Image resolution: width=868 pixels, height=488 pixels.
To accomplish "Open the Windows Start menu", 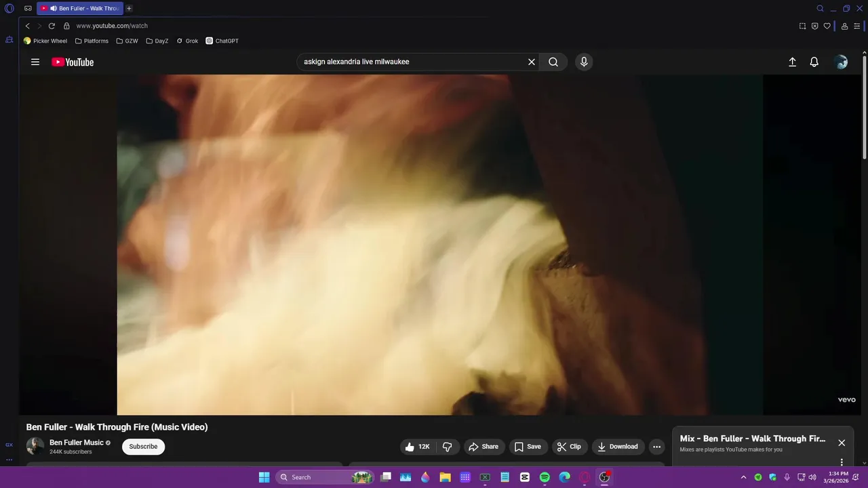I will point(264,477).
